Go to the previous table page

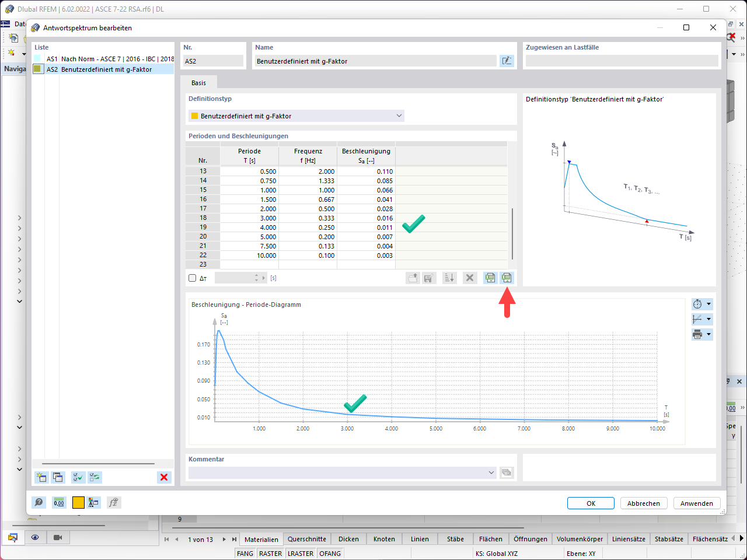177,539
